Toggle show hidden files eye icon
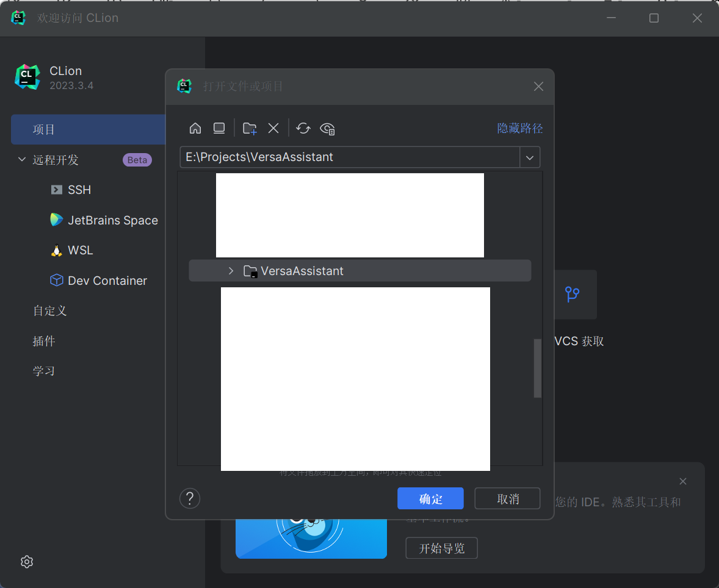 tap(327, 129)
